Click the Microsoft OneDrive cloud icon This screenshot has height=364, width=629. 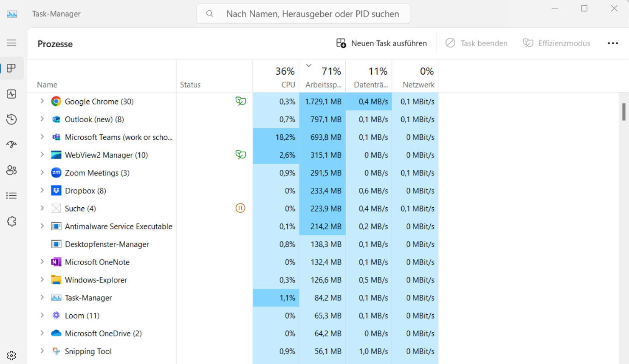pos(56,333)
